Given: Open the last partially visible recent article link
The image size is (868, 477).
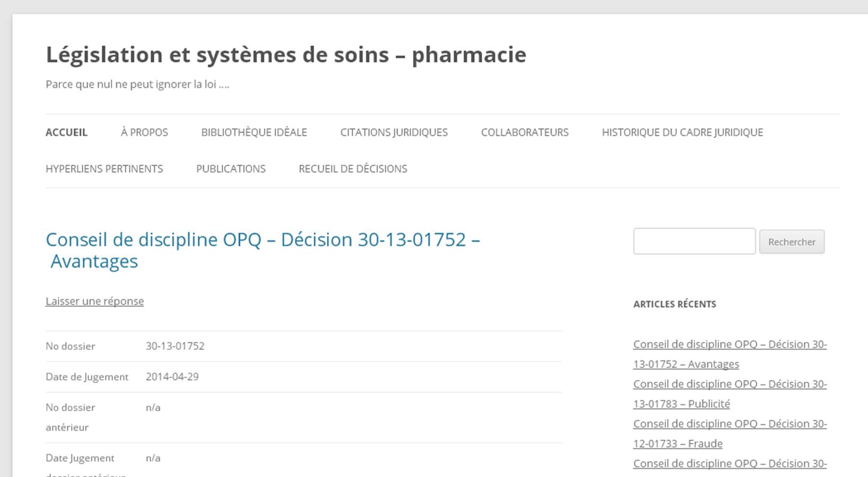Looking at the screenshot, I should [730, 464].
